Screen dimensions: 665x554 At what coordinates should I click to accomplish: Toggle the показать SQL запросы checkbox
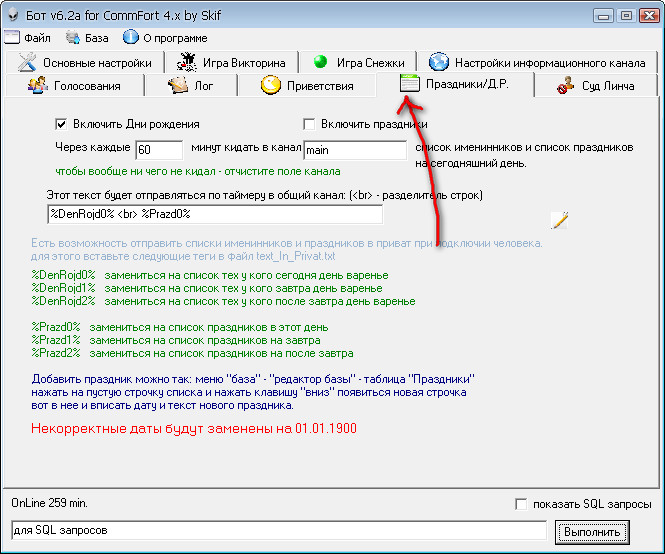(x=519, y=504)
